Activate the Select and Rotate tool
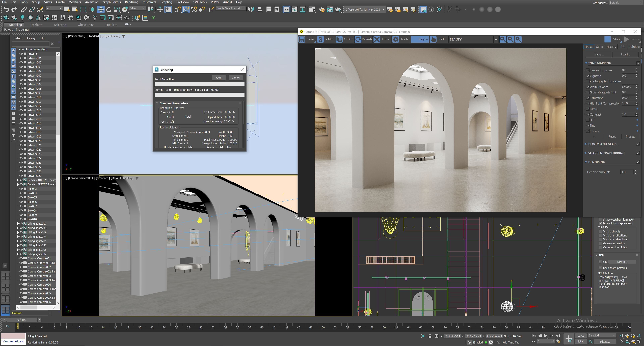Viewport: 644px width, 346px height. pyautogui.click(x=109, y=10)
